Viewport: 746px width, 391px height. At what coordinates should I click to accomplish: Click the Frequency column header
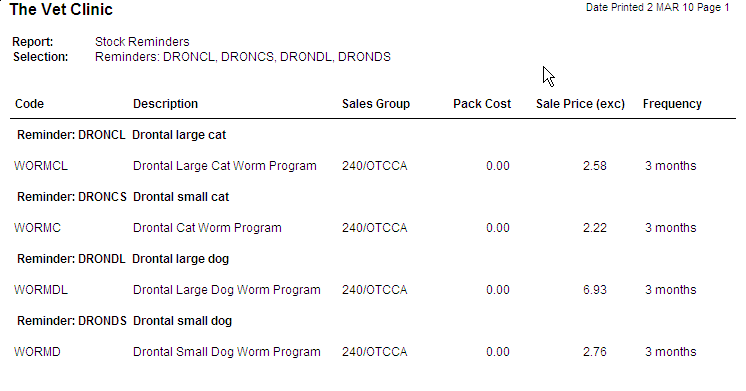click(x=672, y=104)
